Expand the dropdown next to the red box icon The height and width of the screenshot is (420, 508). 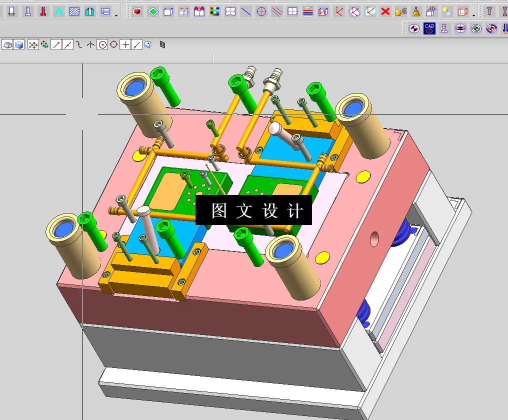coord(473,16)
